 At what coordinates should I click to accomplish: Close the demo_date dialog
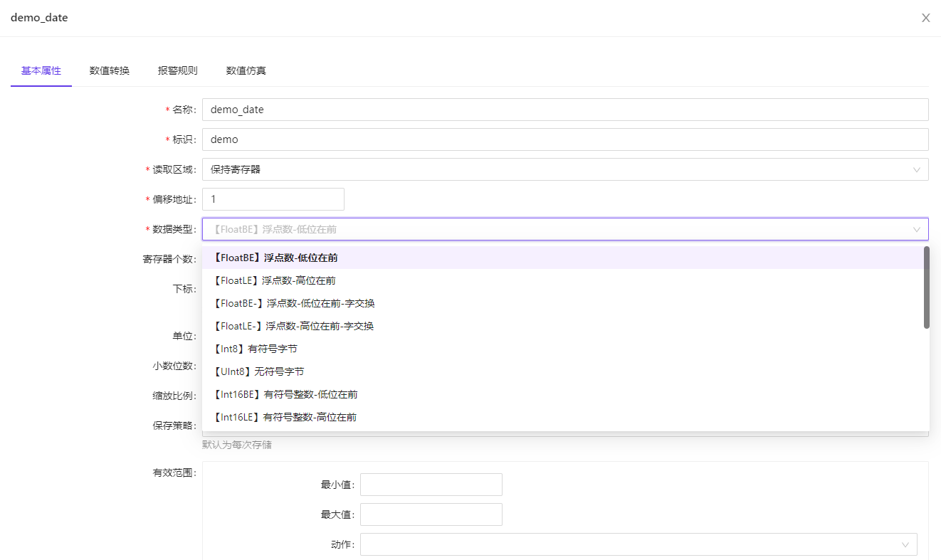(x=925, y=17)
